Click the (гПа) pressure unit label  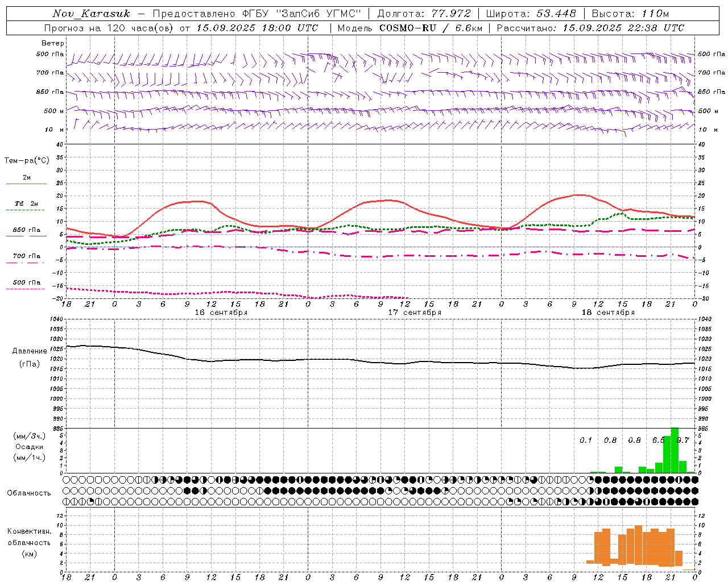[30, 364]
